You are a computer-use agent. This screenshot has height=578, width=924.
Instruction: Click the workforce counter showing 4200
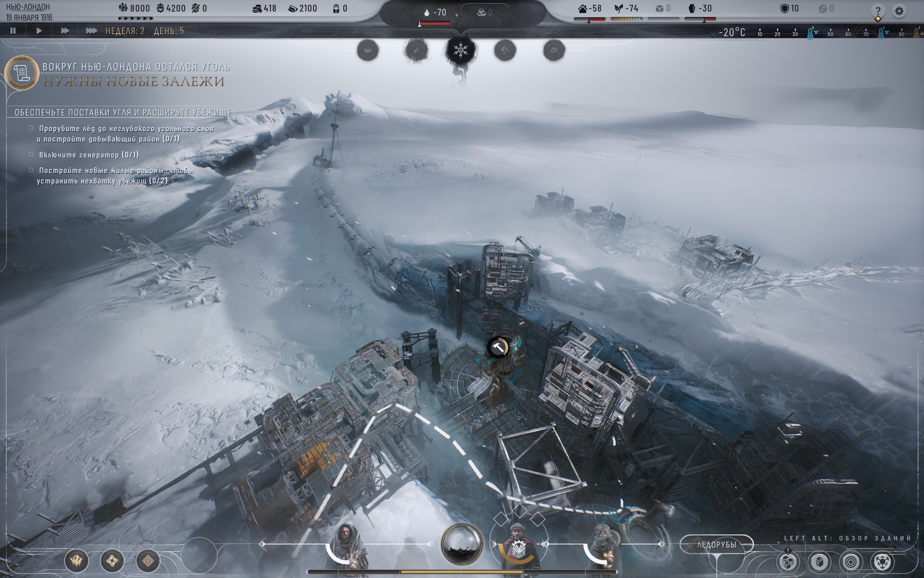[171, 8]
